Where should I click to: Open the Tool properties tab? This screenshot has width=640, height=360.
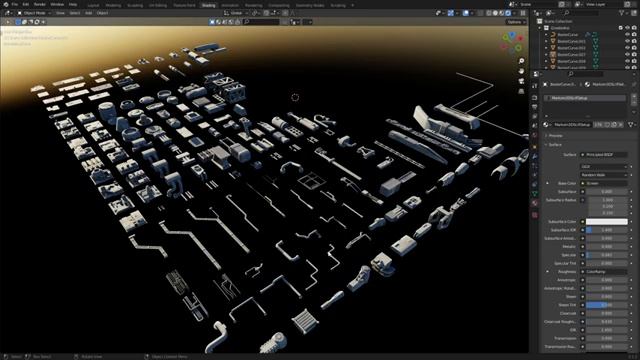tap(535, 86)
